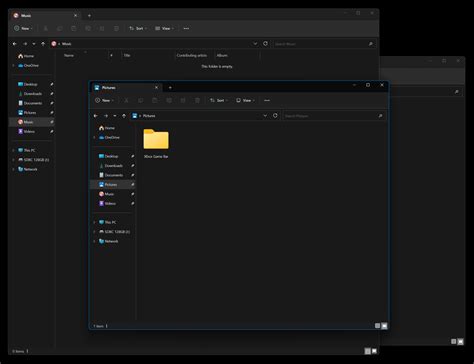Switch Pictures window to large icons view
The image size is (474, 364).
[384, 326]
